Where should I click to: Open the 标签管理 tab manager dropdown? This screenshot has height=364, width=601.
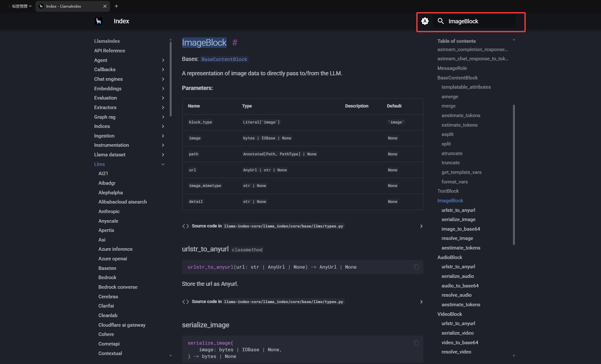click(x=22, y=6)
